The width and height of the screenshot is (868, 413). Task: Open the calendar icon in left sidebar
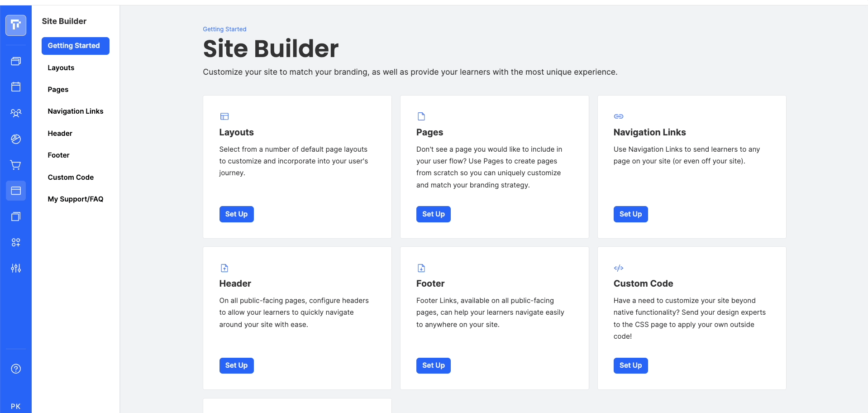click(x=16, y=87)
